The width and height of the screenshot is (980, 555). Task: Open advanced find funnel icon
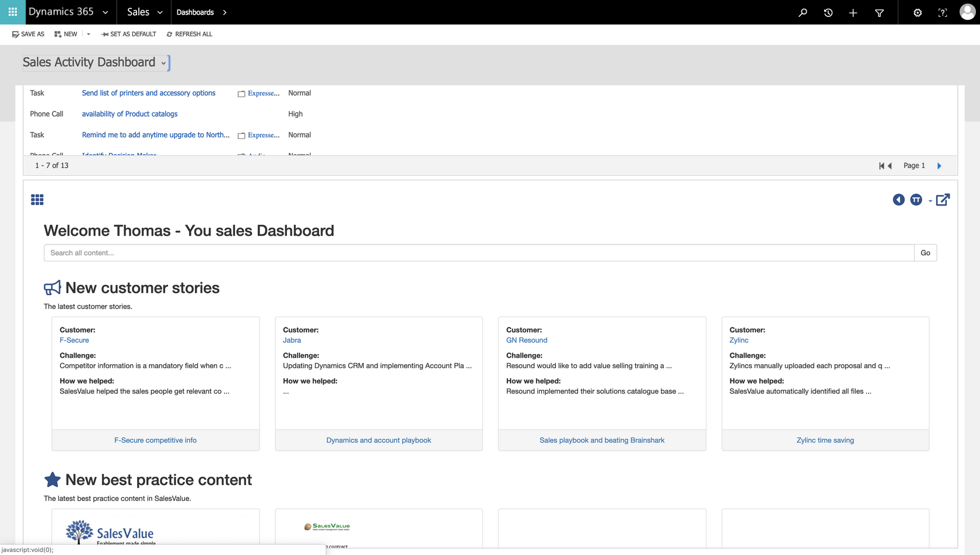879,12
